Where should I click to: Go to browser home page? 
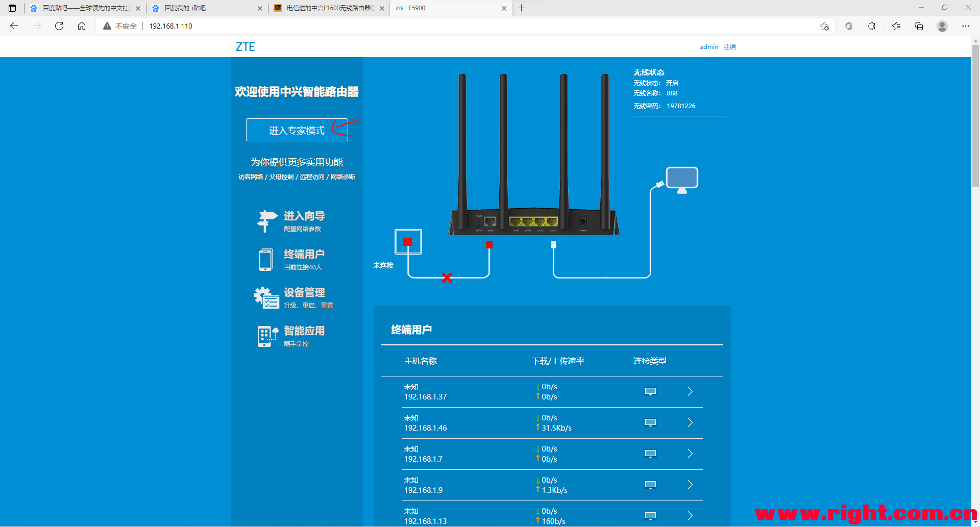click(x=82, y=26)
